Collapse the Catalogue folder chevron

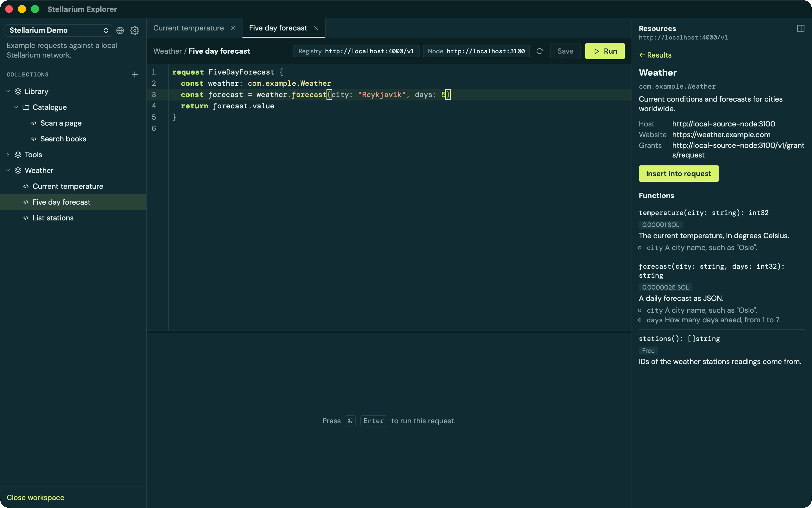click(x=16, y=107)
